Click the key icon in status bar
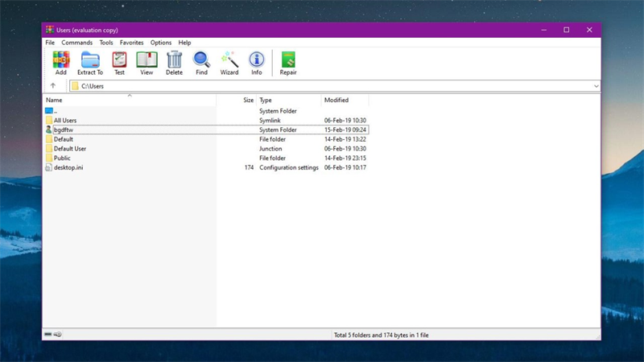644x362 pixels. tap(57, 334)
